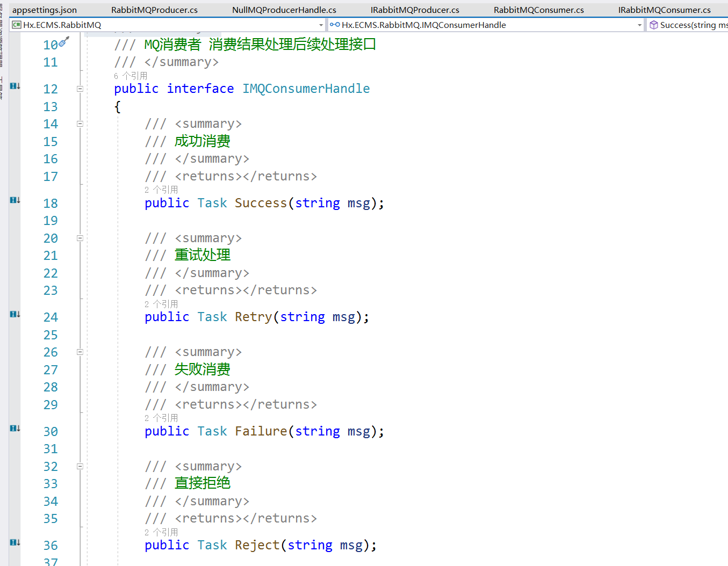Collapse the summary comment block at line 14
The height and width of the screenshot is (566, 728).
pyautogui.click(x=80, y=124)
